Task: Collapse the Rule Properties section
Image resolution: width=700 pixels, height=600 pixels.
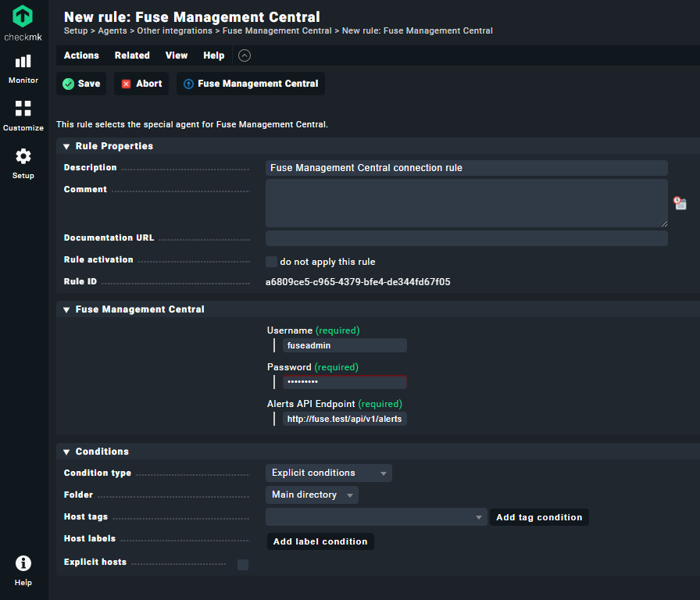Action: coord(66,146)
